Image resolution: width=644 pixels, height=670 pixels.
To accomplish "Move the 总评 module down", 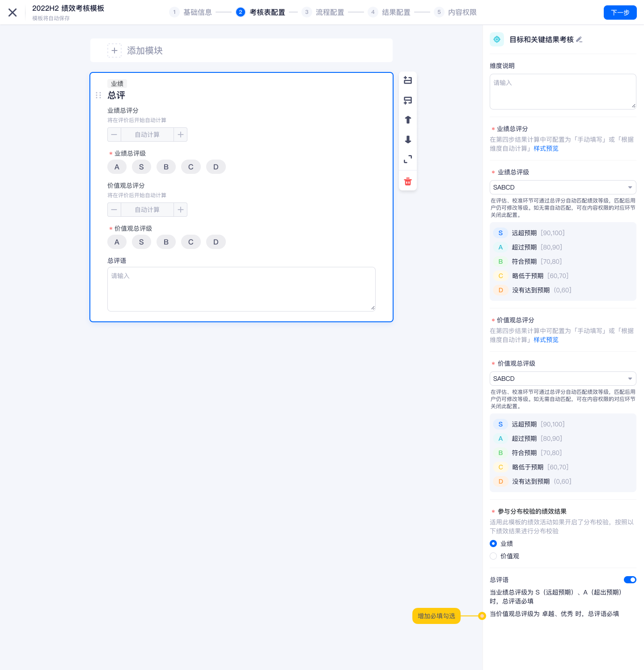I will tap(407, 139).
